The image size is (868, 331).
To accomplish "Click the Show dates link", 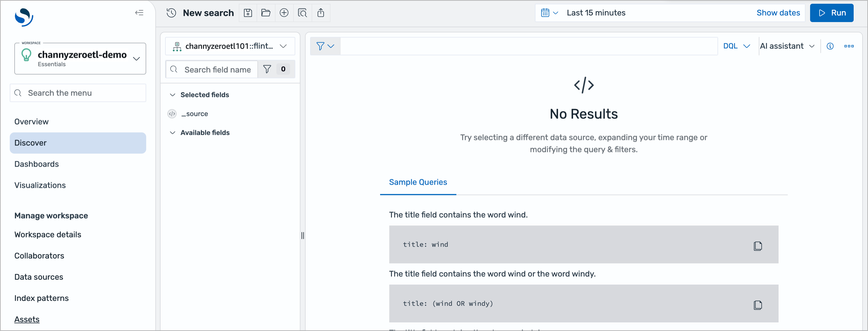I will click(778, 13).
